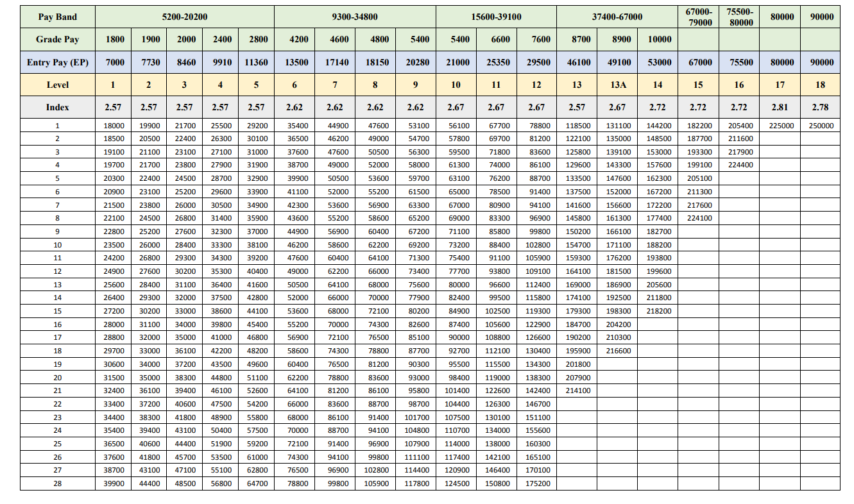Click 48500 in Level 3 row 28
This screenshot has width=854, height=504.
[x=185, y=483]
